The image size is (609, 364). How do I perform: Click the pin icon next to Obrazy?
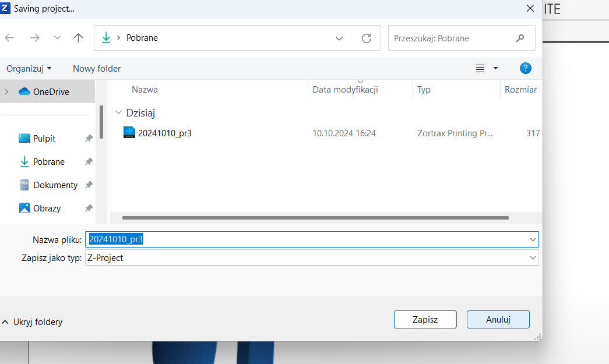coord(89,208)
